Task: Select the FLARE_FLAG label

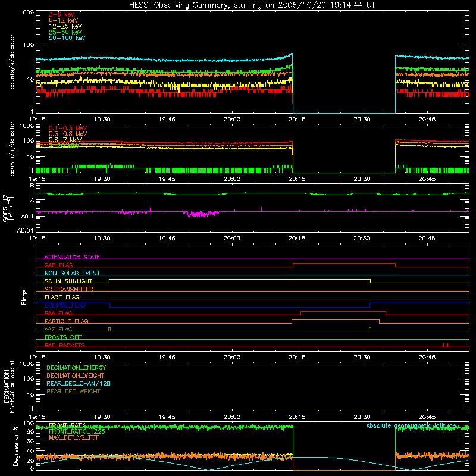Action: (62, 297)
